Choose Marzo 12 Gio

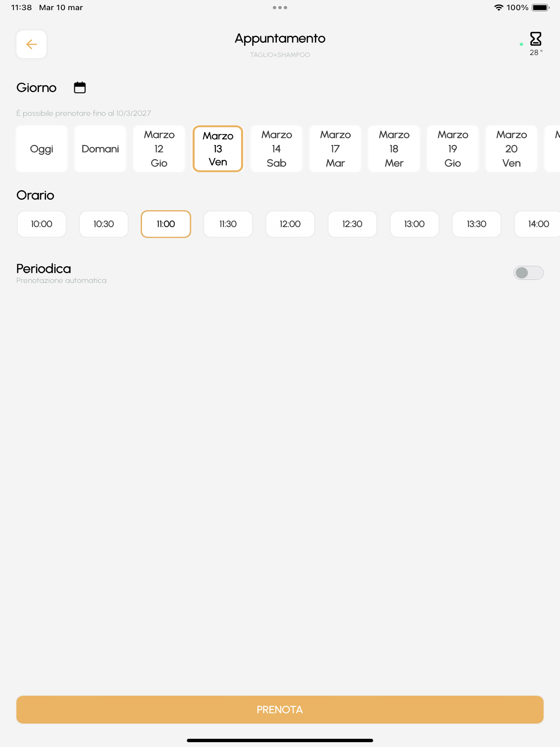(159, 149)
